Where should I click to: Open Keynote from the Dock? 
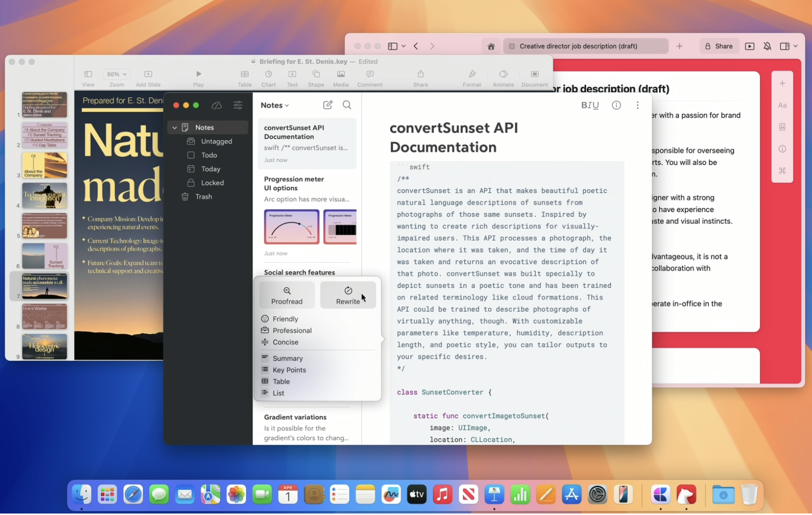coord(494,495)
